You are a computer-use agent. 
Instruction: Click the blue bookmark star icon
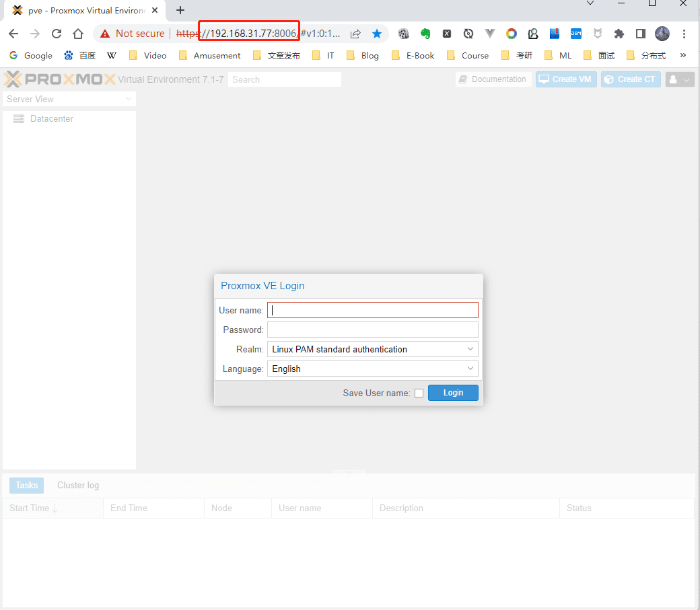pos(377,34)
